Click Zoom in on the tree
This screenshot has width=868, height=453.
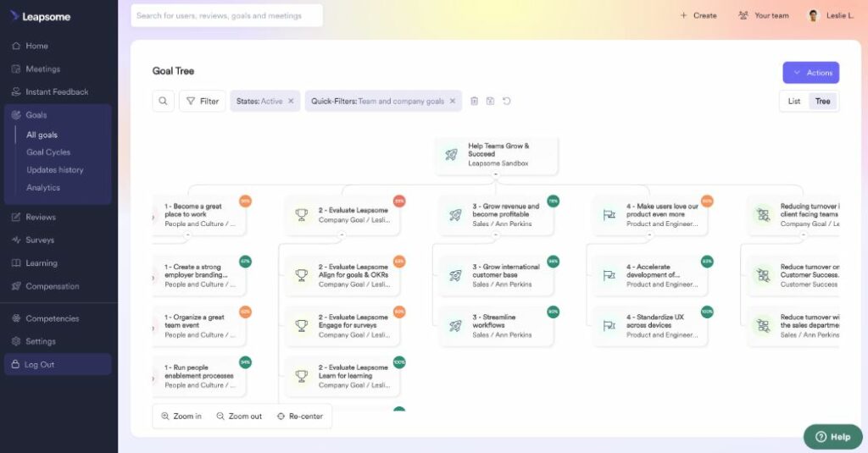(x=181, y=416)
